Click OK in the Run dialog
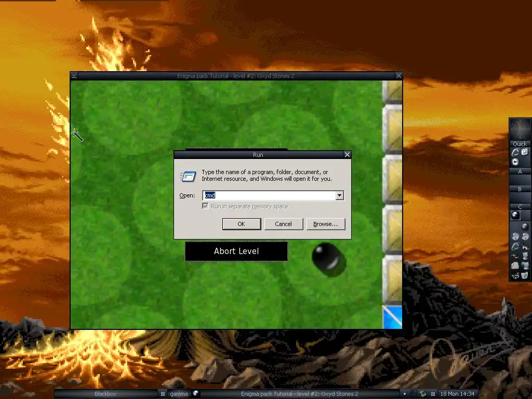 point(241,224)
